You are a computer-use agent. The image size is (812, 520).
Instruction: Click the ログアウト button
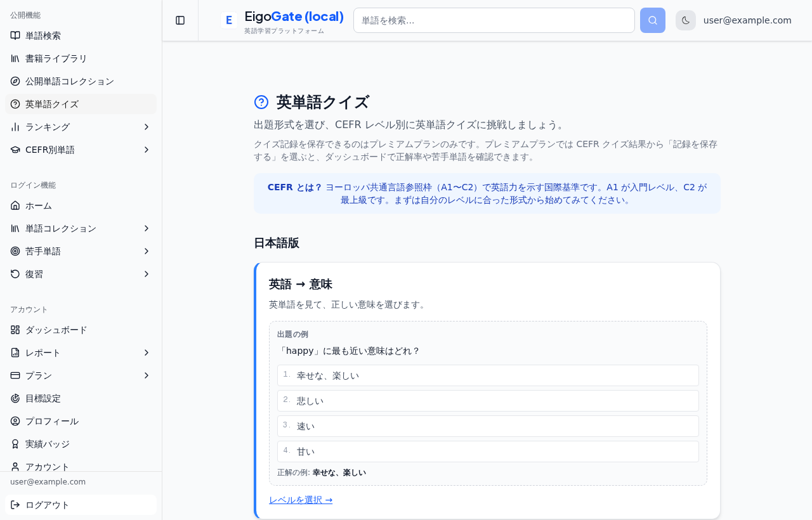click(x=81, y=505)
